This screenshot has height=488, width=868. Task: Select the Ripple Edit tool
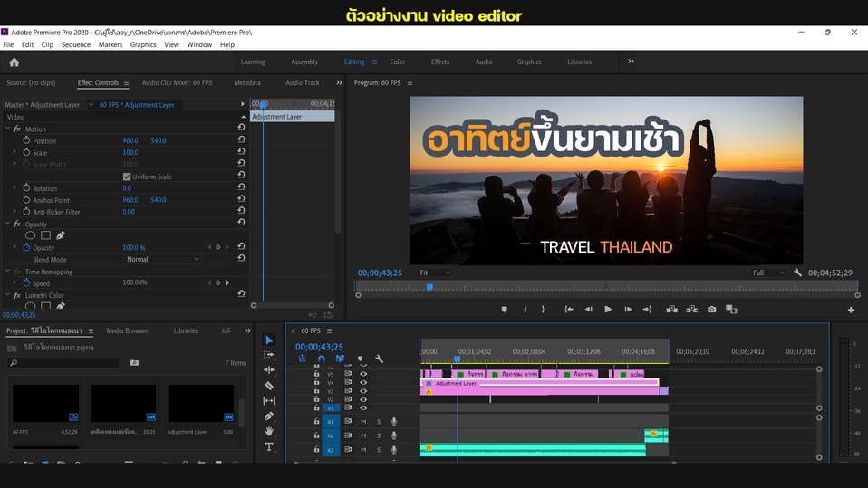(x=269, y=369)
